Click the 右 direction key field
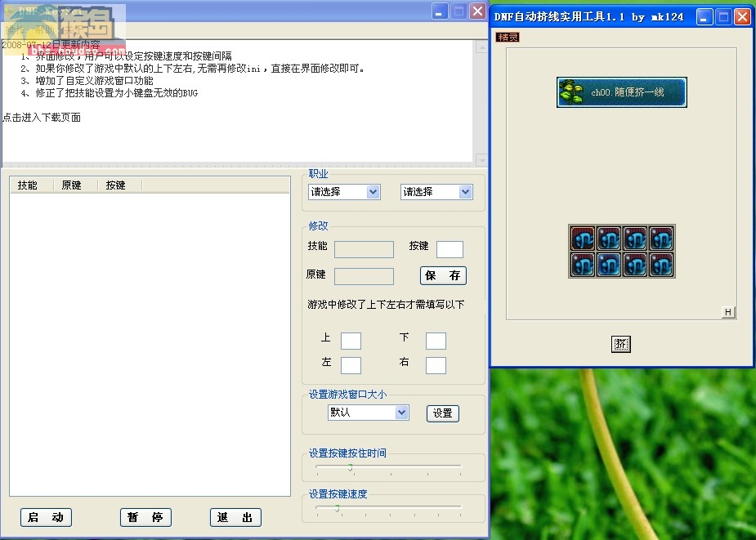 tap(436, 365)
